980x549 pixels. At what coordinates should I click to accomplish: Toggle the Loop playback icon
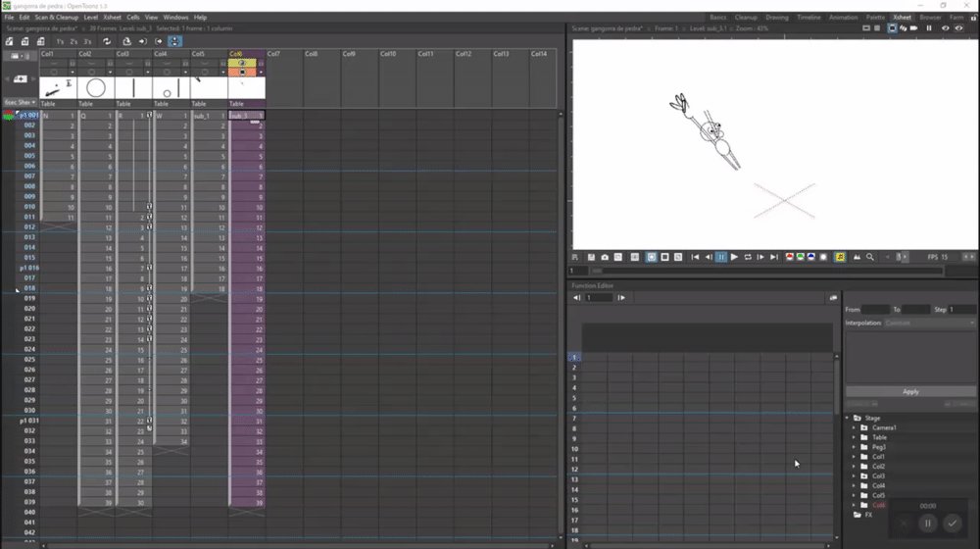[x=748, y=257]
